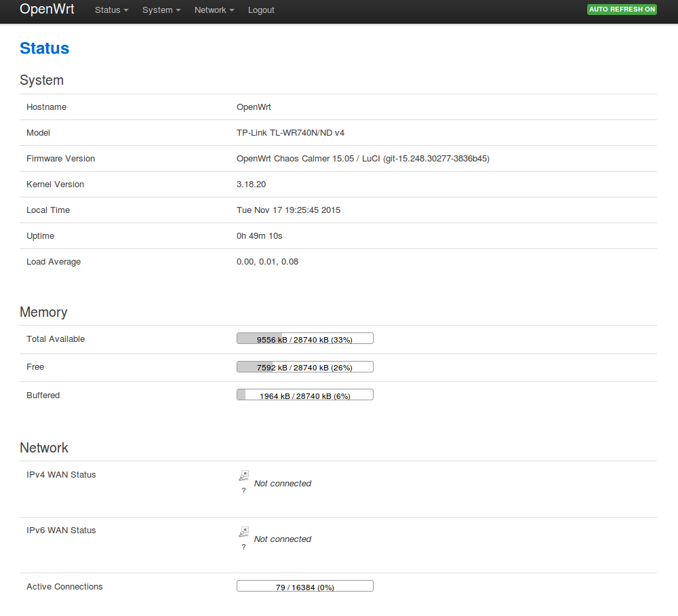Toggle the Auto Refresh On badge
The image size is (678, 616).
click(622, 9)
